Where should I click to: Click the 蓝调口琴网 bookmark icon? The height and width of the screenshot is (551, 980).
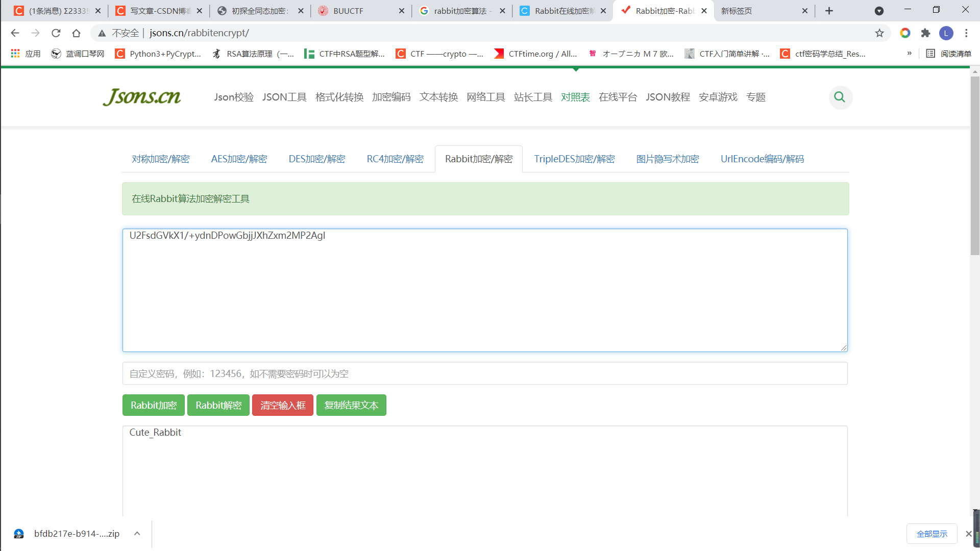(56, 53)
